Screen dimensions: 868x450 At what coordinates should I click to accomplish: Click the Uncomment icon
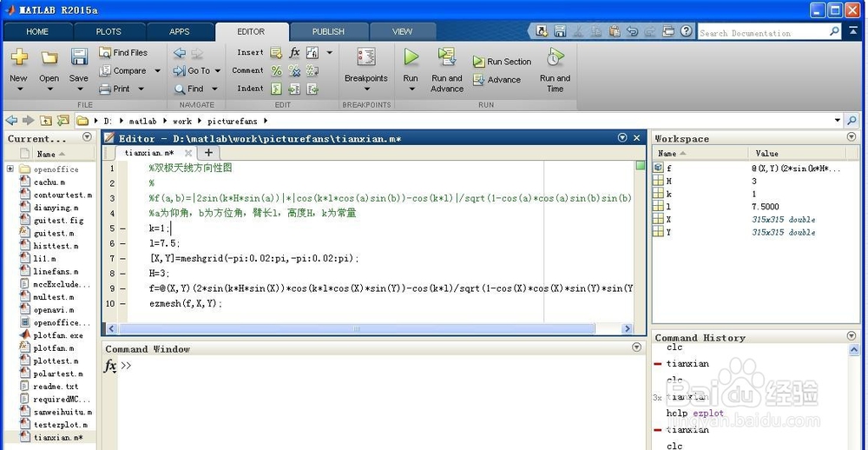coord(294,71)
